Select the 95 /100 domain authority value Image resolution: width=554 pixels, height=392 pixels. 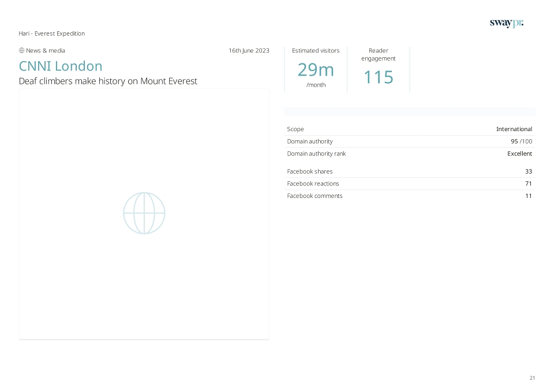(522, 141)
